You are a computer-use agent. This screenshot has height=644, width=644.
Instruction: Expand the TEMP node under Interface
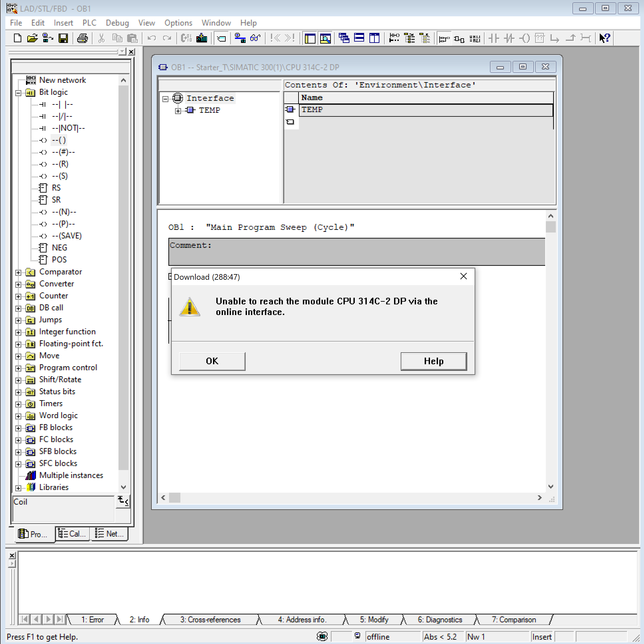[x=178, y=111]
